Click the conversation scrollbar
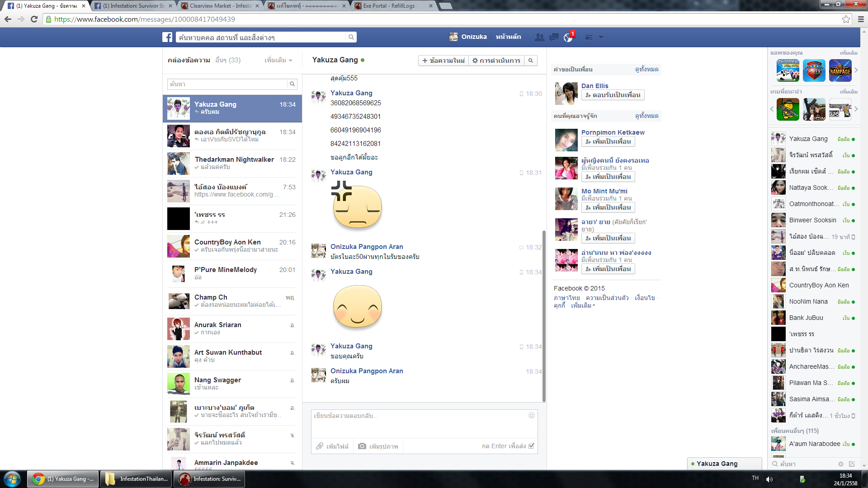 [544, 316]
